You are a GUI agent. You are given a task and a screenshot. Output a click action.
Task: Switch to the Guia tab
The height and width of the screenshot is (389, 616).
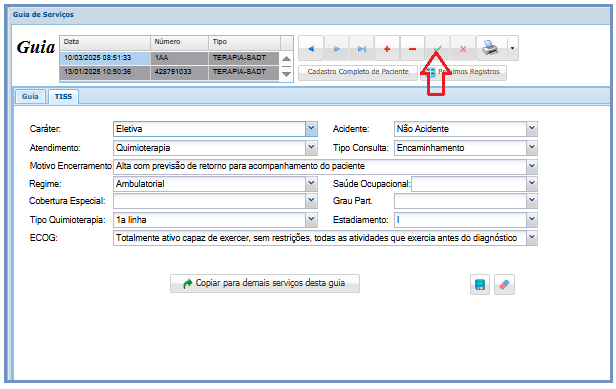[x=30, y=97]
